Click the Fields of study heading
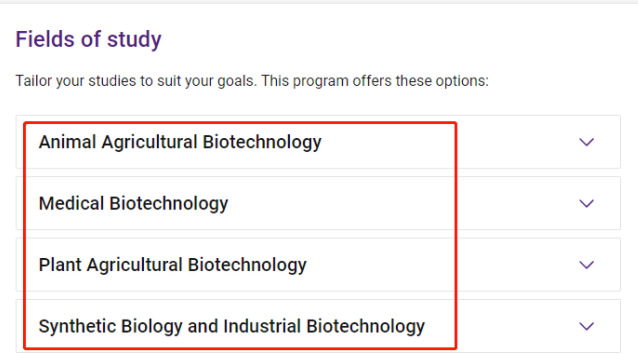This screenshot has height=361, width=638. point(88,39)
